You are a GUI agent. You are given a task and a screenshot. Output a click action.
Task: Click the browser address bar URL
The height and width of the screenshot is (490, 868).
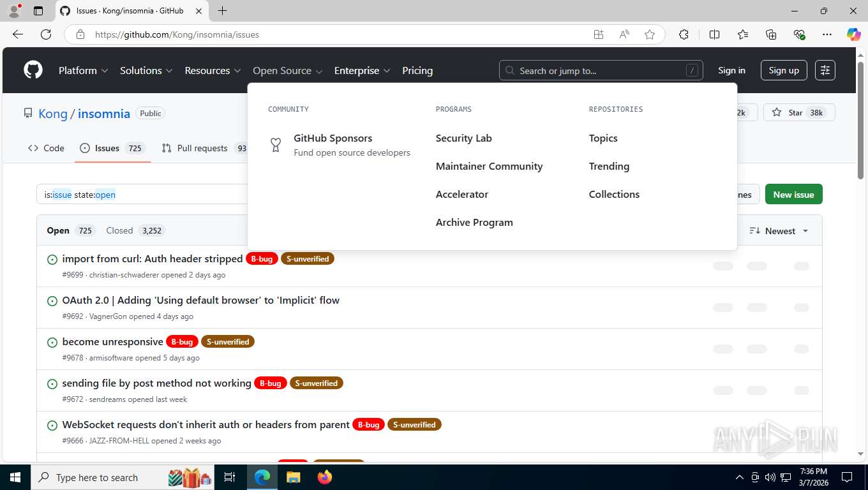pos(177,34)
